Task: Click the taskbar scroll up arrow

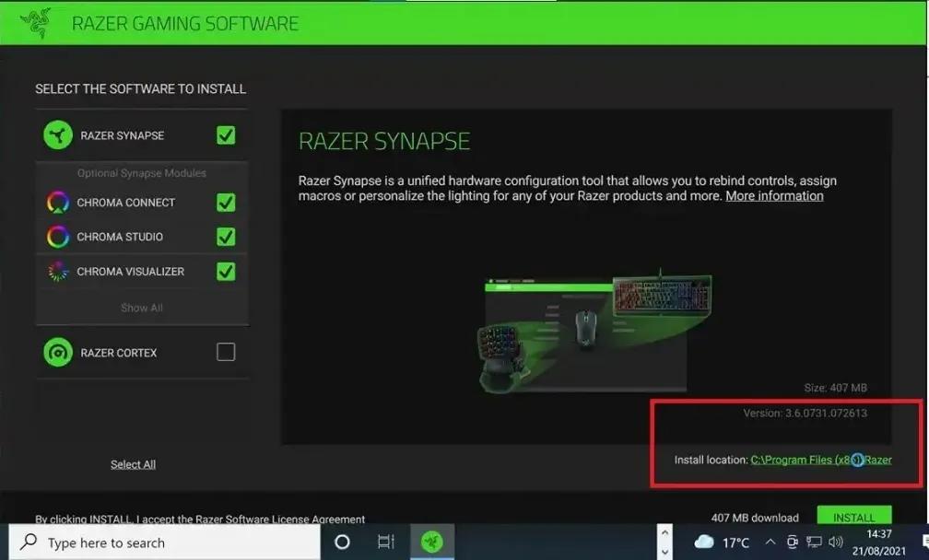Action: click(x=664, y=532)
